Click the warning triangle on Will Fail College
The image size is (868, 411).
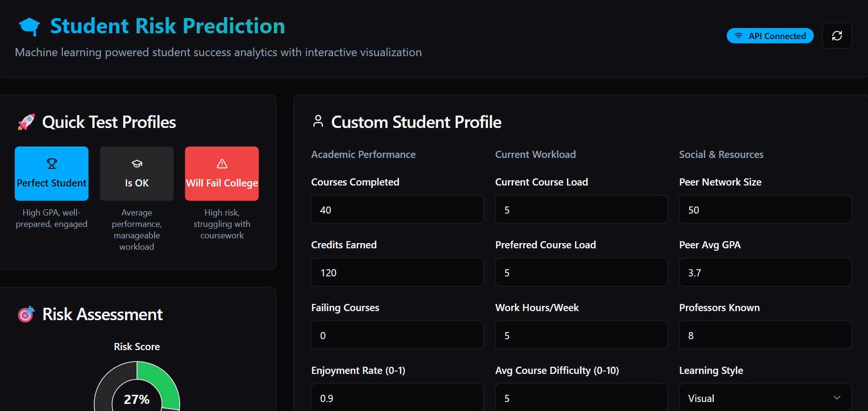tap(222, 164)
